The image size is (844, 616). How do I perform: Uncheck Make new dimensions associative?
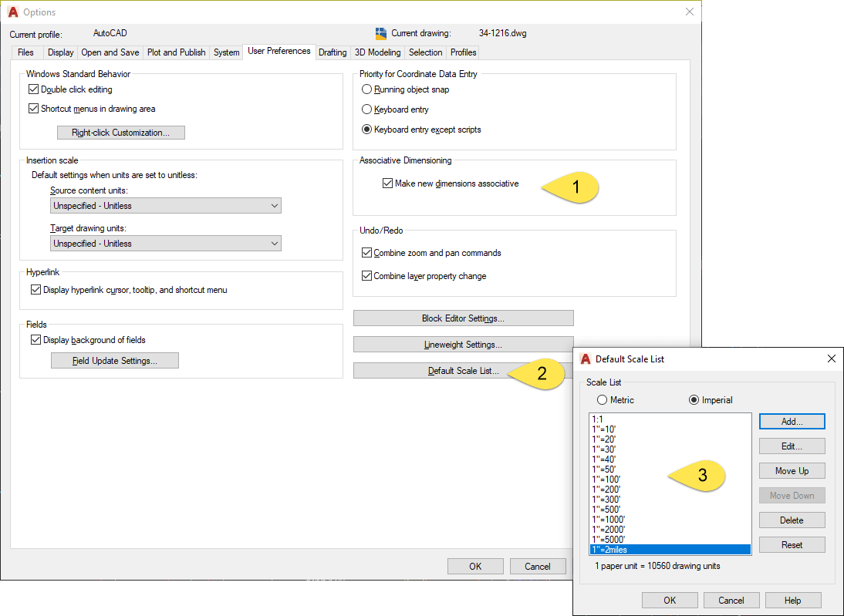click(x=387, y=183)
